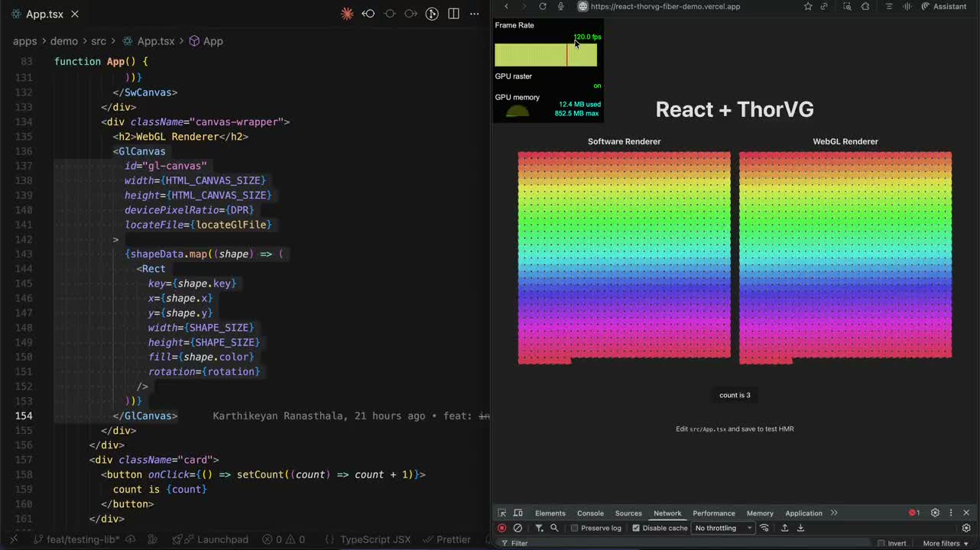This screenshot has width=980, height=550.
Task: Open changes source control circle icon
Action: point(432,14)
